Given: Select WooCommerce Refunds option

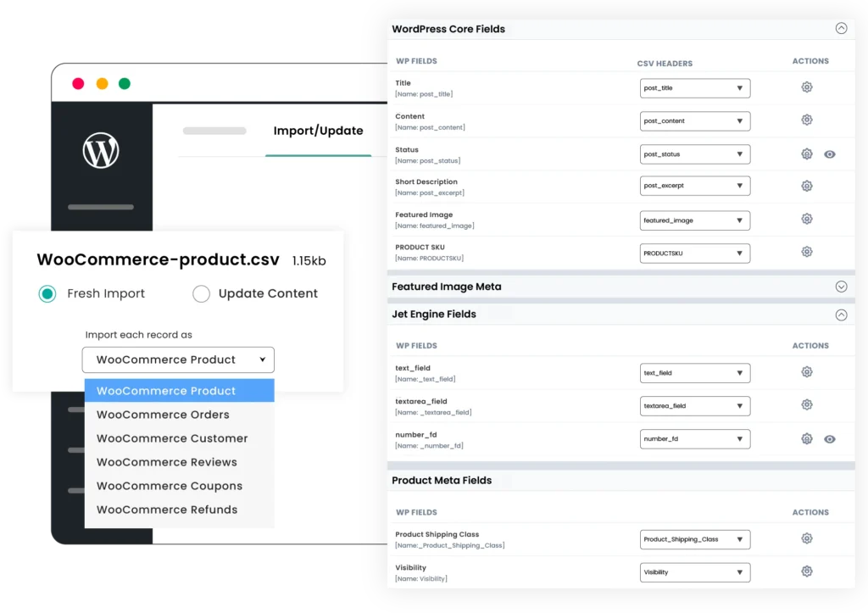Looking at the screenshot, I should pos(167,510).
